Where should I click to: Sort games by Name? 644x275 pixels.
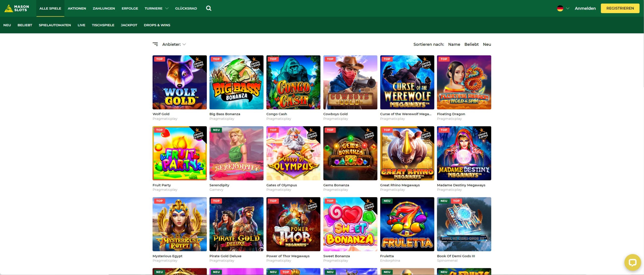(x=454, y=44)
